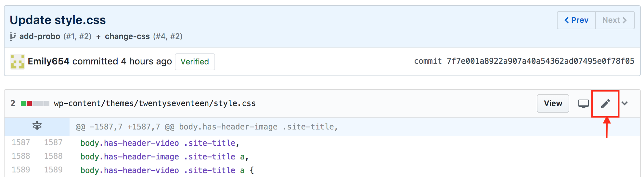Click the desktop monitor display icon
This screenshot has height=177, width=644.
583,104
